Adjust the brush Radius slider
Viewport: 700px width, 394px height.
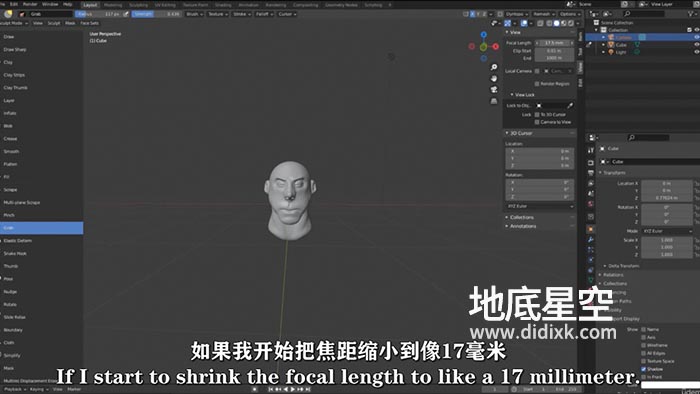(x=99, y=14)
